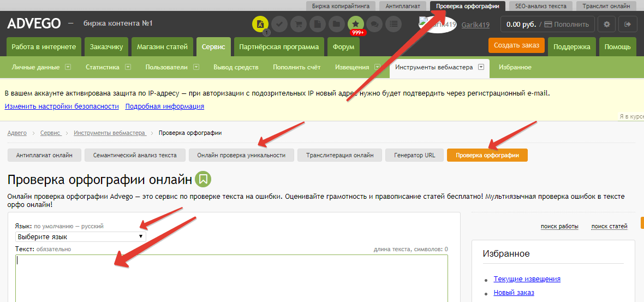Switch to Антиплагиат top tab
644x302 pixels.
[x=403, y=6]
